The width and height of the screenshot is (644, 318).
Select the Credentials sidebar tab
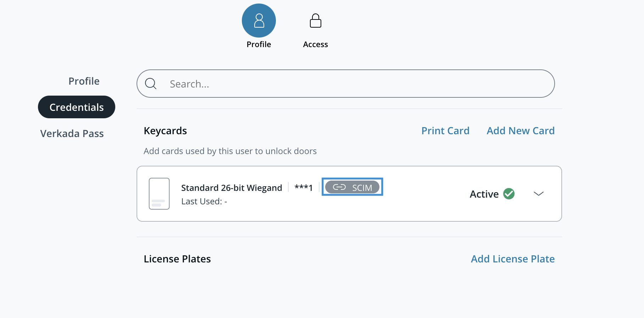[77, 107]
